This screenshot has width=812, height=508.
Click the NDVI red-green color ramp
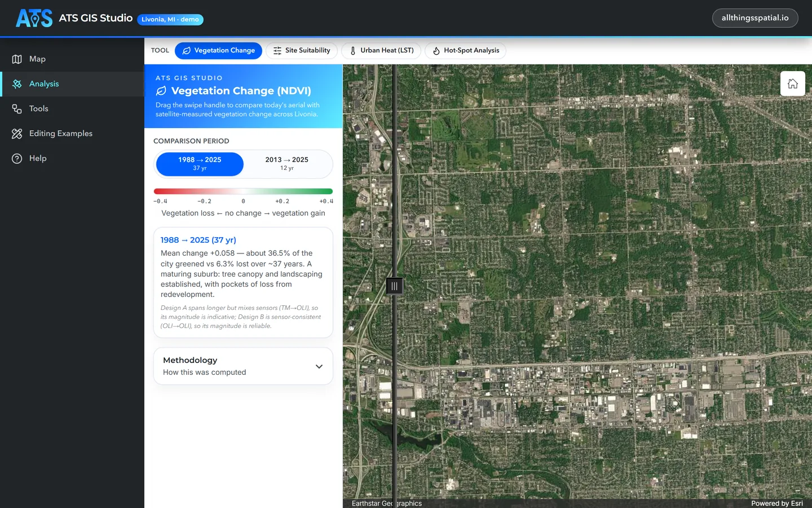pyautogui.click(x=243, y=191)
